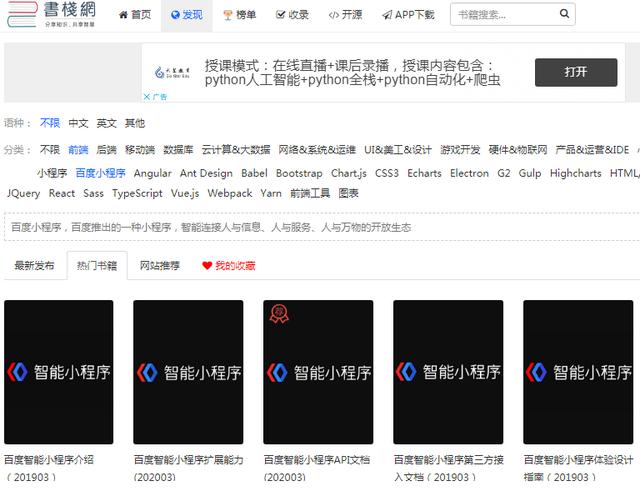The width and height of the screenshot is (640, 496).
Task: Choose the Electron subcategory
Action: pos(469,173)
